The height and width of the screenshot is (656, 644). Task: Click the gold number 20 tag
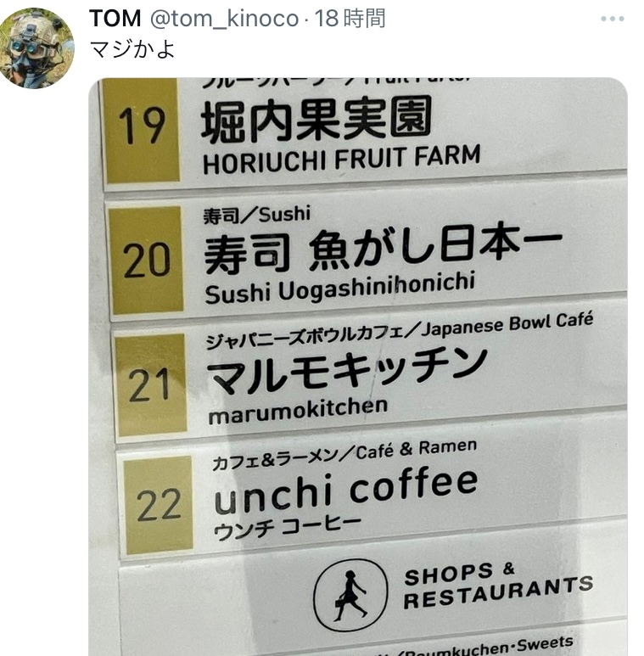click(146, 261)
